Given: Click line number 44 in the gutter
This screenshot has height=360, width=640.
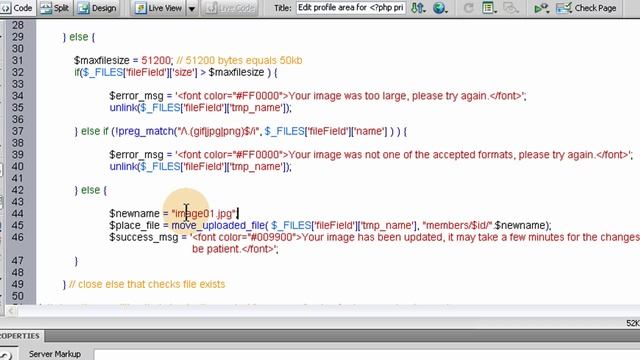Looking at the screenshot, I should point(18,213).
